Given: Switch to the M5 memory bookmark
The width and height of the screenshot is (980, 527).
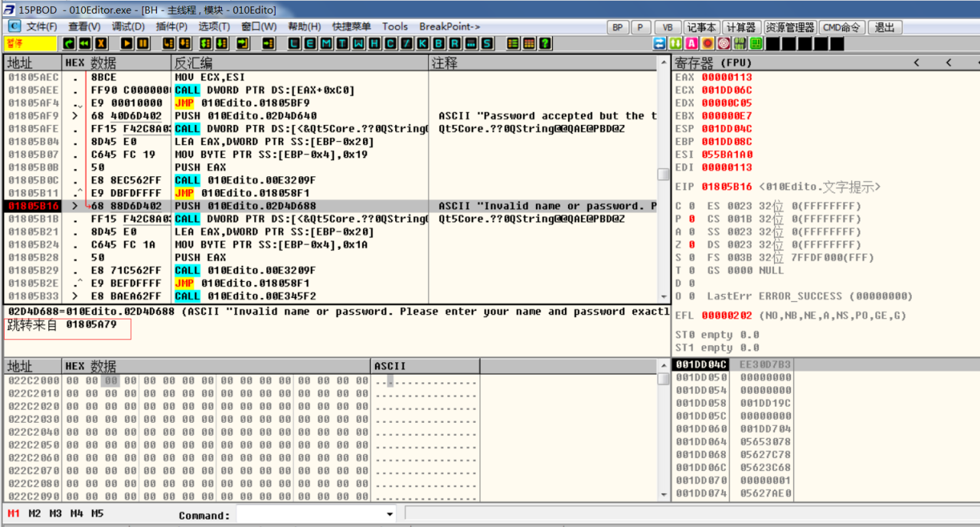Looking at the screenshot, I should (x=96, y=513).
